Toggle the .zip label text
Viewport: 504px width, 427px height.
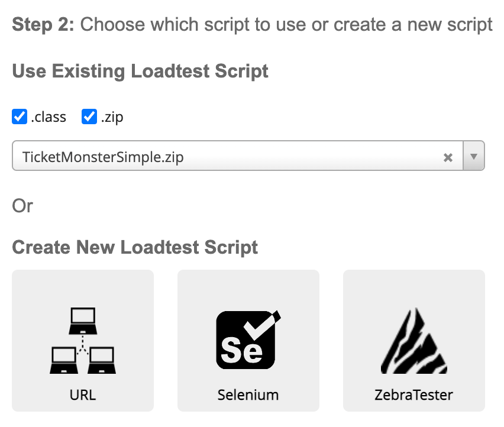tap(112, 118)
